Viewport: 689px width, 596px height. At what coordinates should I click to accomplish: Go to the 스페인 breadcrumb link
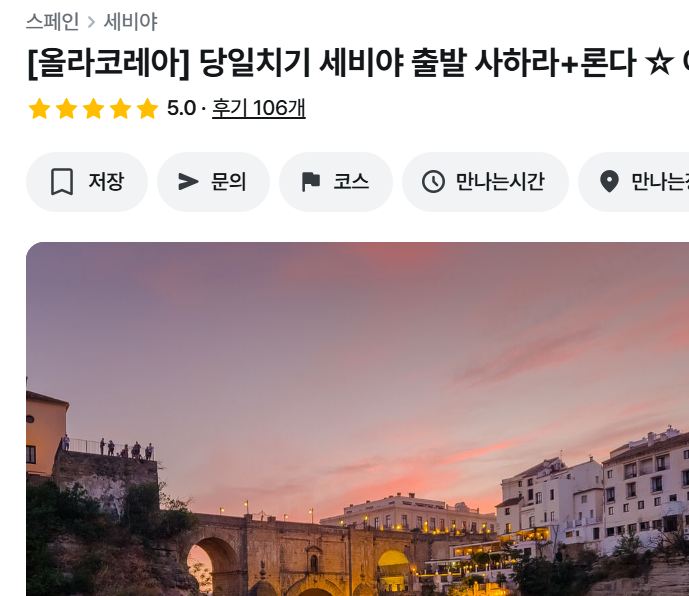point(52,22)
